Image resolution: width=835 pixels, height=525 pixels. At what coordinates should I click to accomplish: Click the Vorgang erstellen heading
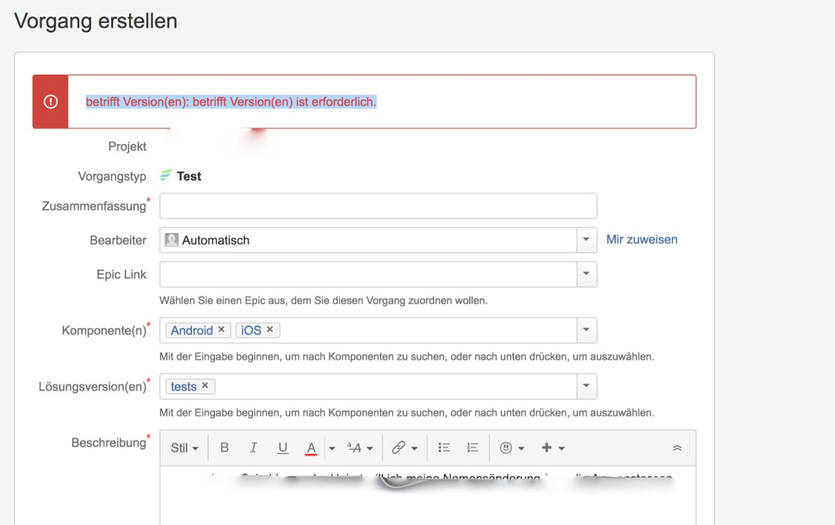[95, 21]
